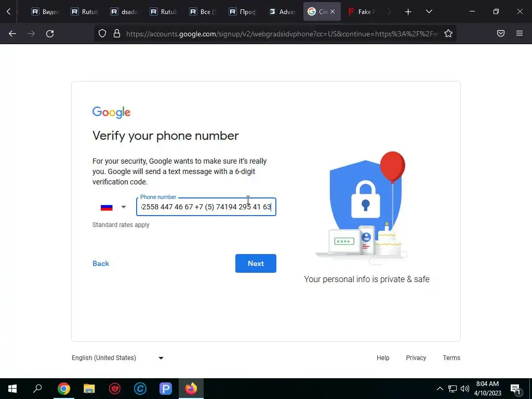Open Firefox hamburger menu

(x=519, y=33)
